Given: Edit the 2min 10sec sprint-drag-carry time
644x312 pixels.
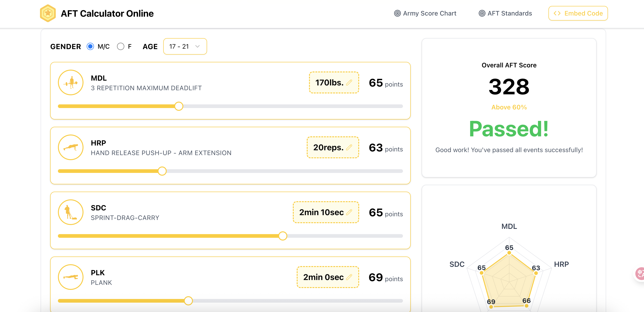Looking at the screenshot, I should point(326,212).
